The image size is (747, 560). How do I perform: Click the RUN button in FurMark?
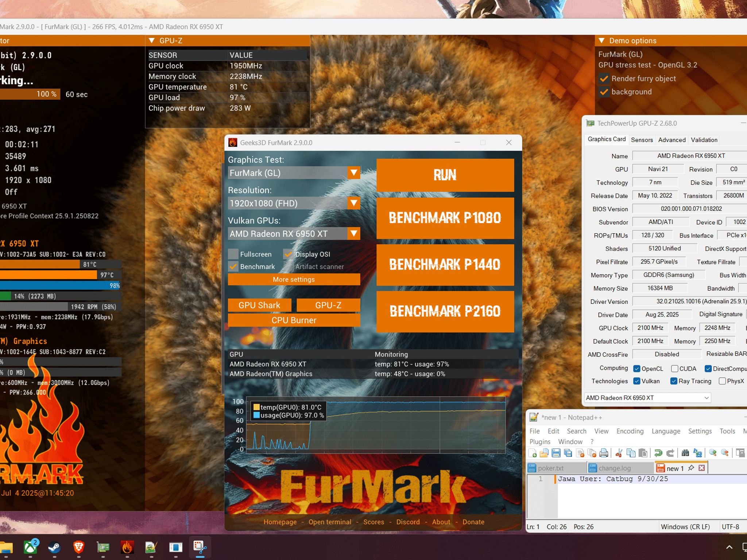tap(445, 175)
